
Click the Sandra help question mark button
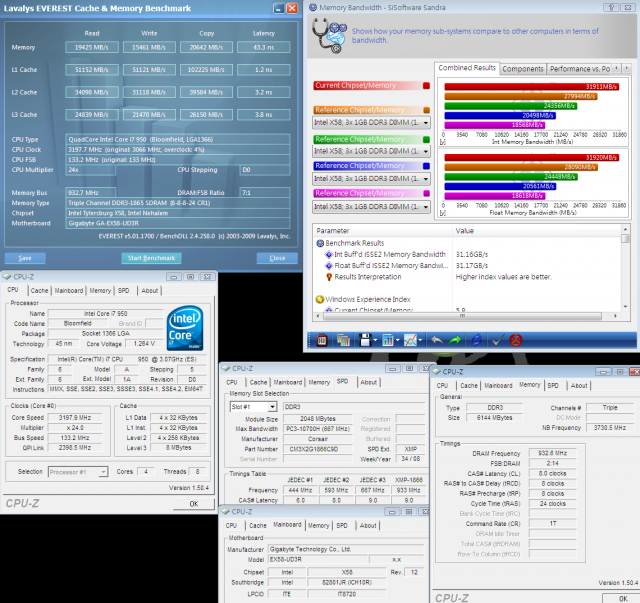coord(611,7)
